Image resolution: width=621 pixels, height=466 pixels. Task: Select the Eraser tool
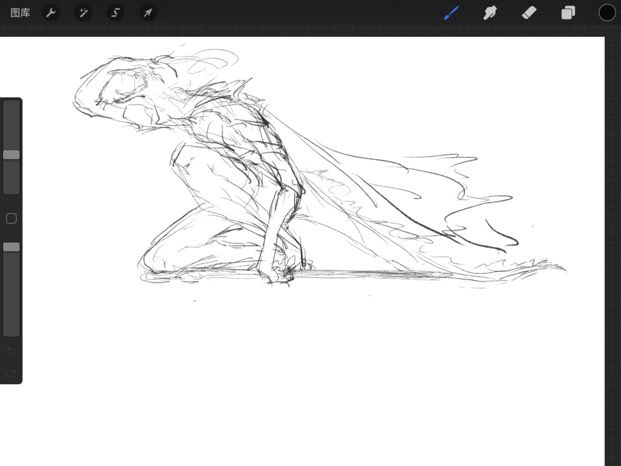point(529,13)
